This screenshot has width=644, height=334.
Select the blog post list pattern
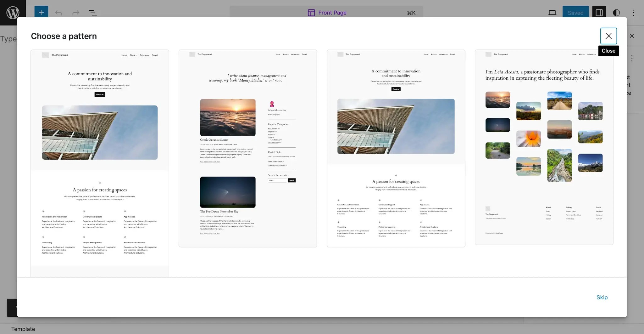click(x=248, y=148)
